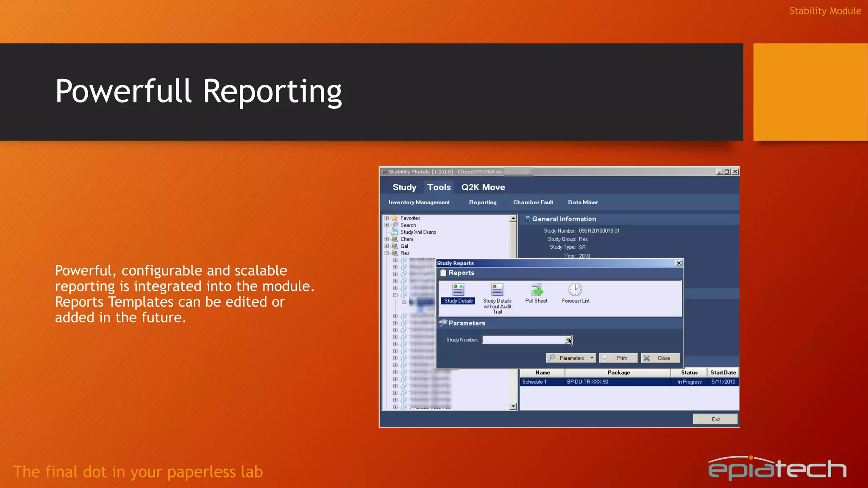Collapse the Res tree node

(x=387, y=253)
